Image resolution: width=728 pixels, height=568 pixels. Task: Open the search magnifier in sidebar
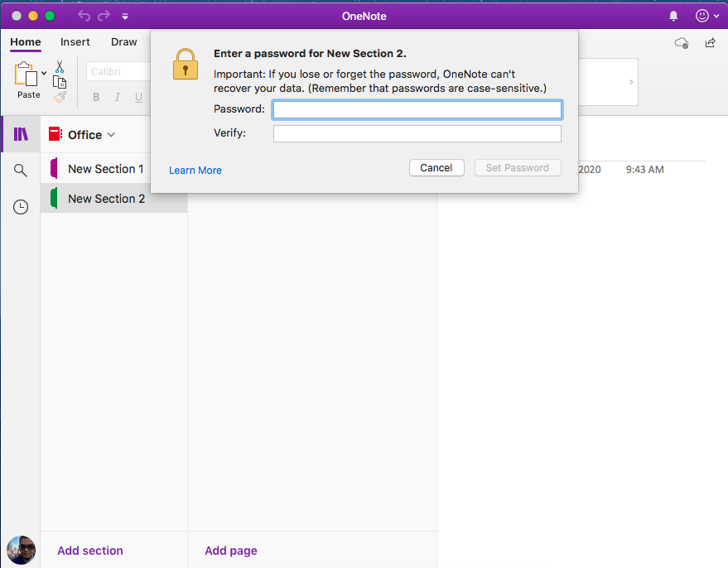pyautogui.click(x=21, y=171)
